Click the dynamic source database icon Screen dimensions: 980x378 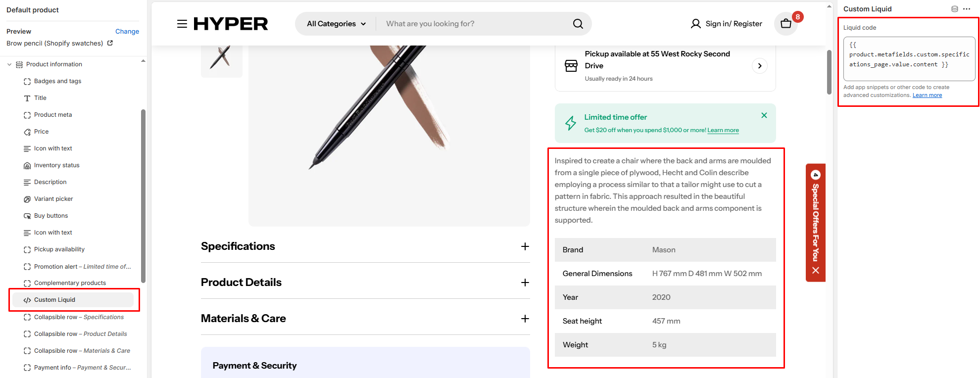point(955,9)
